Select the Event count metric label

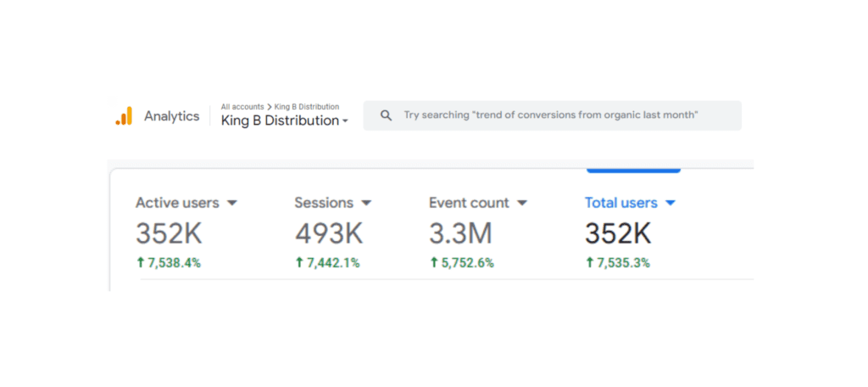pyautogui.click(x=469, y=203)
